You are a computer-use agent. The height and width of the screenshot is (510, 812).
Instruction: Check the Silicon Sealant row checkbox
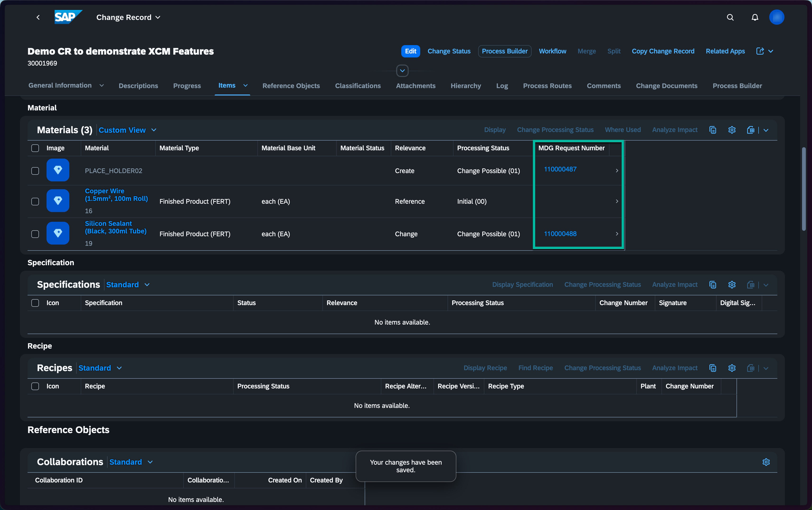(x=35, y=234)
